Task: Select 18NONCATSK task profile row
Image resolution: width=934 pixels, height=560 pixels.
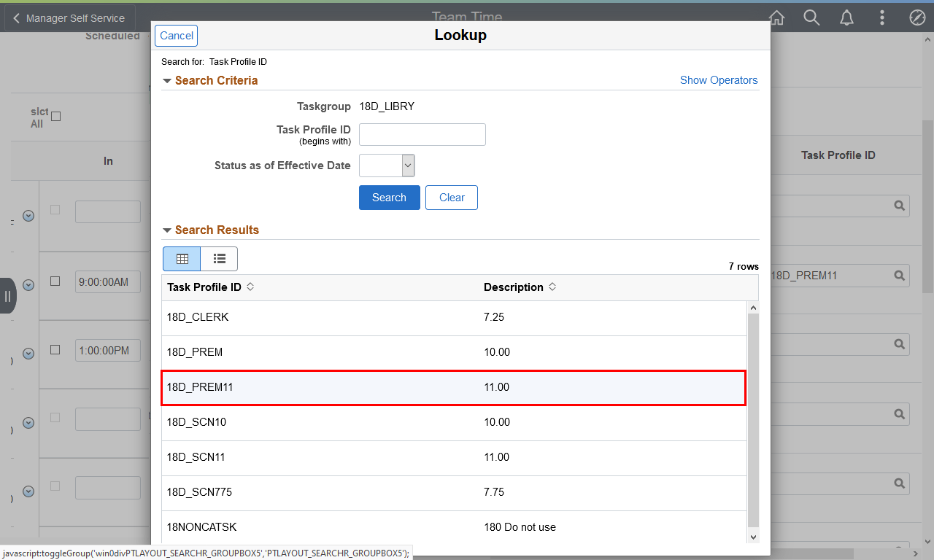Action: tap(454, 527)
